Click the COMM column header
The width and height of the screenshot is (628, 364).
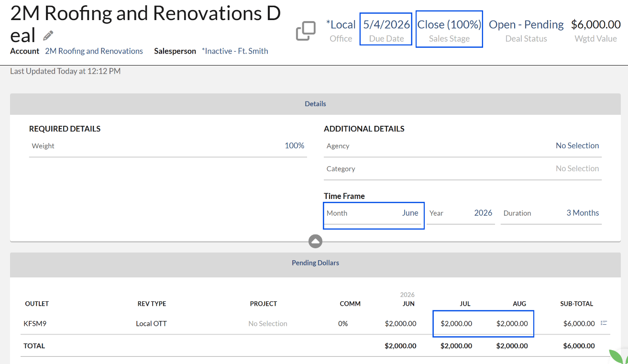[x=350, y=304]
